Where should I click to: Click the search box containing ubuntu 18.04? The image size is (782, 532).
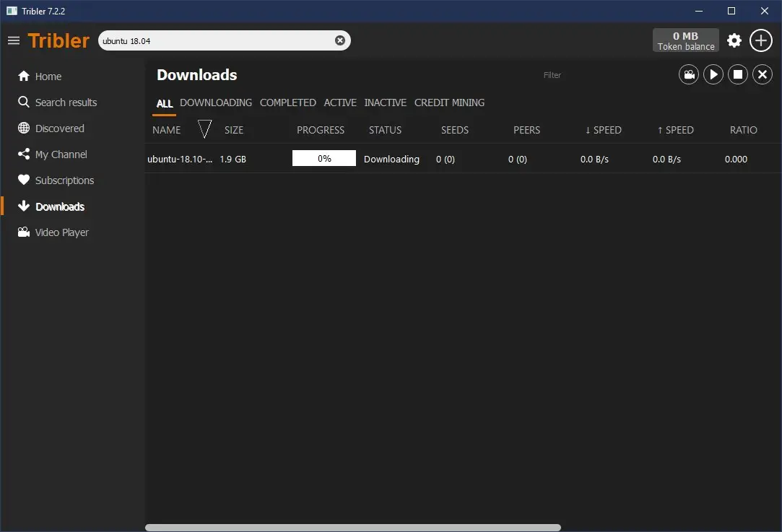click(x=225, y=40)
